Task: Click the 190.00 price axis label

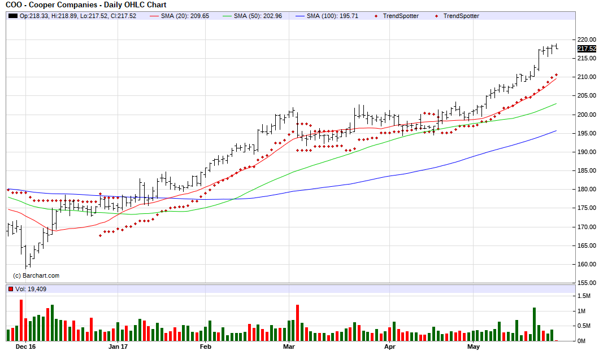Action: pyautogui.click(x=587, y=152)
